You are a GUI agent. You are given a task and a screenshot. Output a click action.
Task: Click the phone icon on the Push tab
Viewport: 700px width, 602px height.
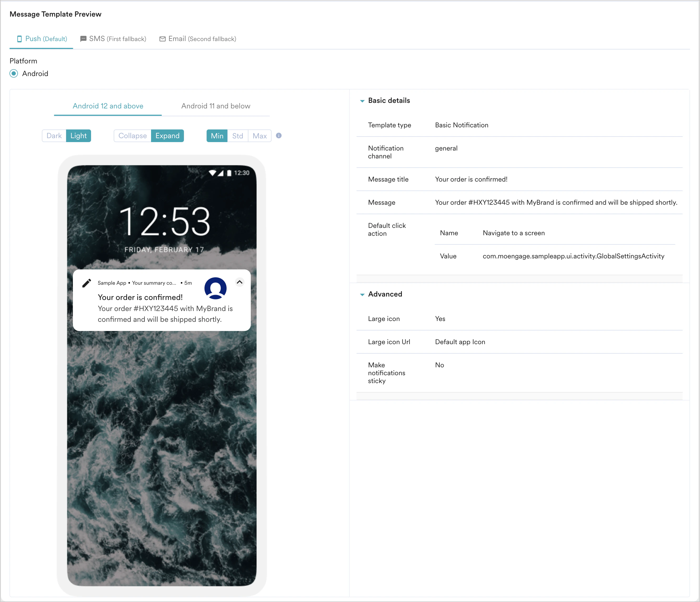[19, 39]
